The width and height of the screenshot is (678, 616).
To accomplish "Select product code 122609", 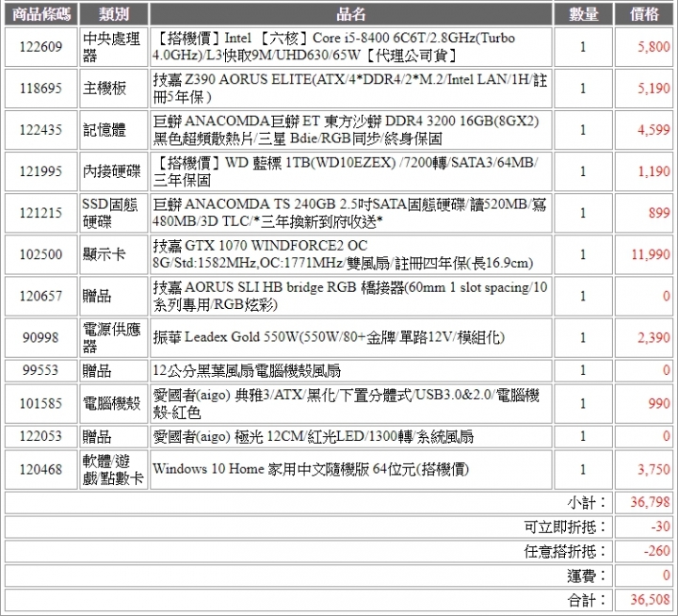I will point(41,47).
